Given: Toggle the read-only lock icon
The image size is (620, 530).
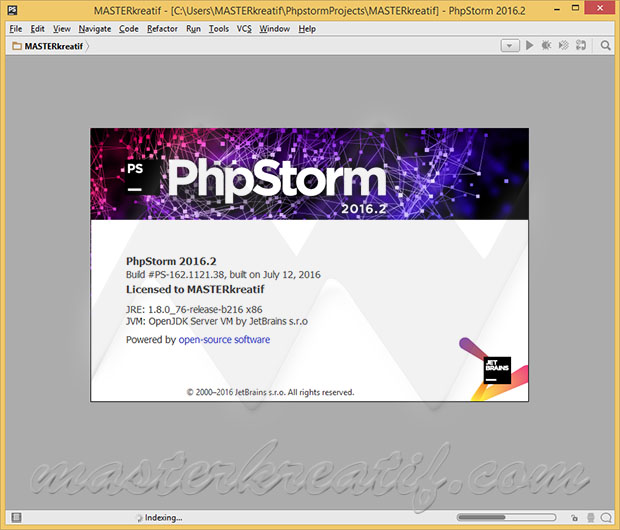Looking at the screenshot, I should click(x=574, y=517).
